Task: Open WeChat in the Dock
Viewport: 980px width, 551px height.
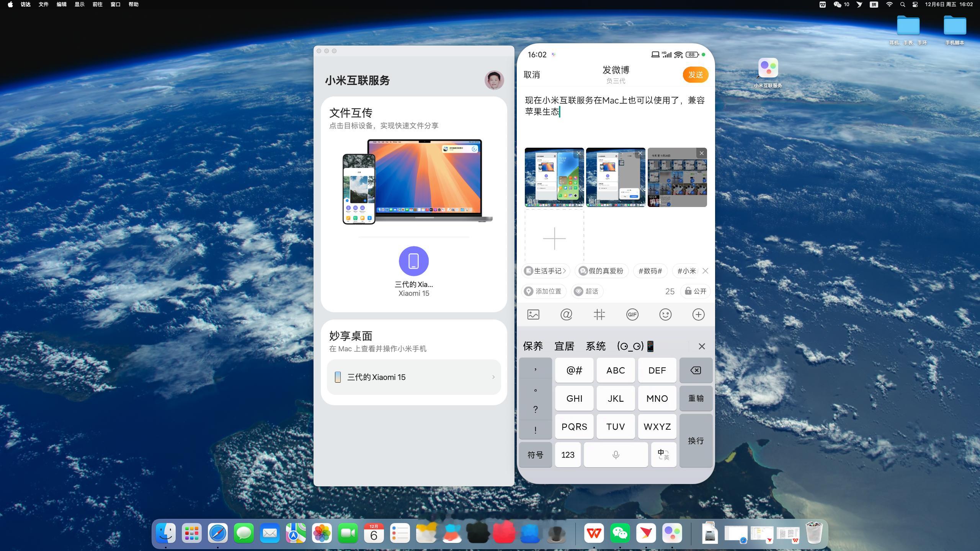Action: pyautogui.click(x=620, y=533)
